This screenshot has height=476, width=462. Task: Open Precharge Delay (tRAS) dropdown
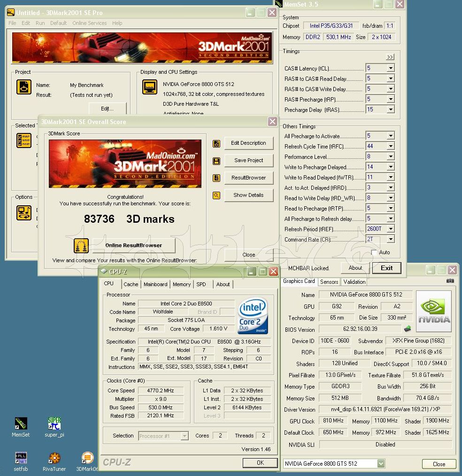click(391, 109)
